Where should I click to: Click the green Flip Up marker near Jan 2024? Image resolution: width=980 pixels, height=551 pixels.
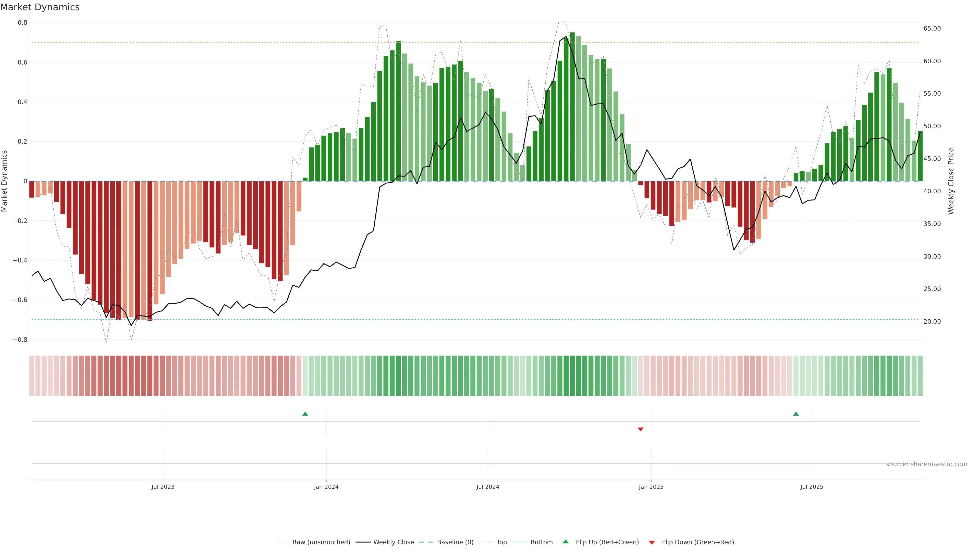(x=305, y=414)
